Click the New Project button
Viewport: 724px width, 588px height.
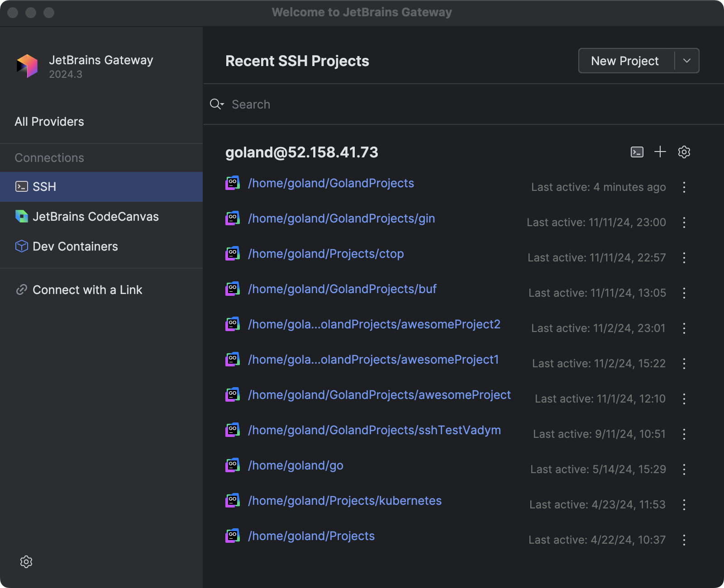coord(624,61)
